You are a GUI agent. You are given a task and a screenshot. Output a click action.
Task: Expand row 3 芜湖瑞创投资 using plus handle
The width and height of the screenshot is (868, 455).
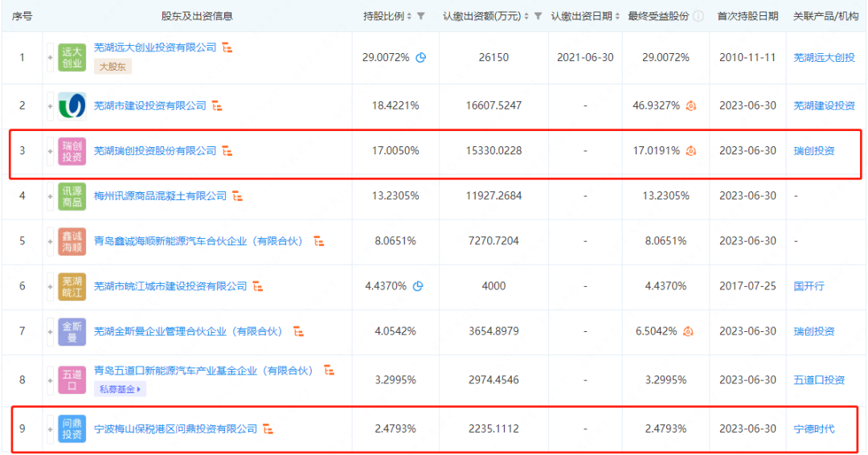pos(50,151)
